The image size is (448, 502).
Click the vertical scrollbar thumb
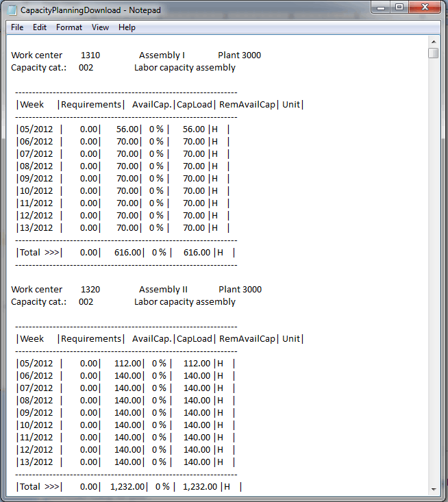click(433, 53)
